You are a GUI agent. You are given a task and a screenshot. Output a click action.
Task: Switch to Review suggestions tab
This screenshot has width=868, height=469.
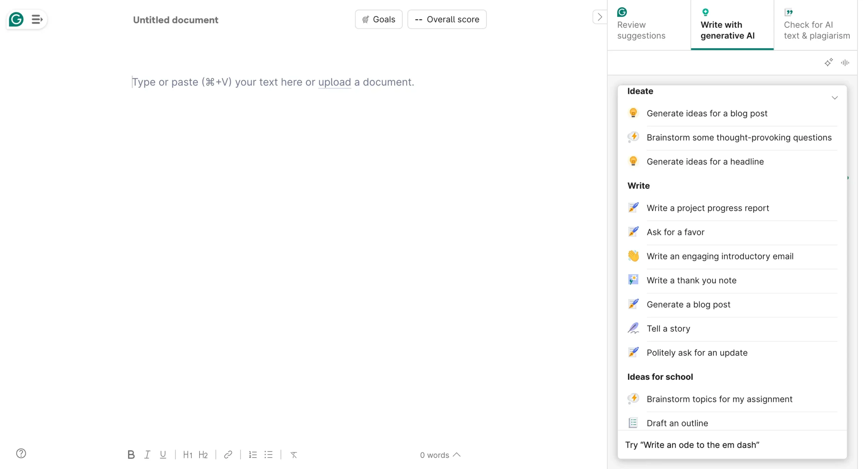(x=649, y=25)
